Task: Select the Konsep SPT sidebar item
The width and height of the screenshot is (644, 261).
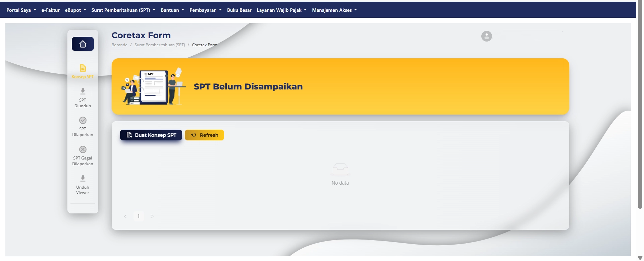Action: click(x=83, y=72)
